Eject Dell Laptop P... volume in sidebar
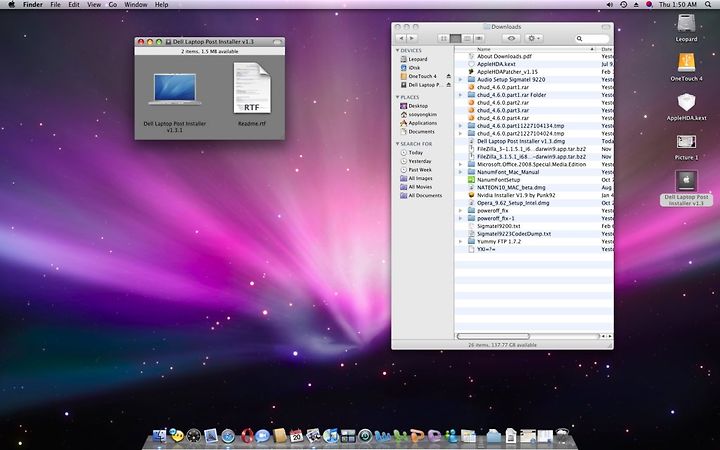Screen dimensions: 720x450 click(449, 85)
